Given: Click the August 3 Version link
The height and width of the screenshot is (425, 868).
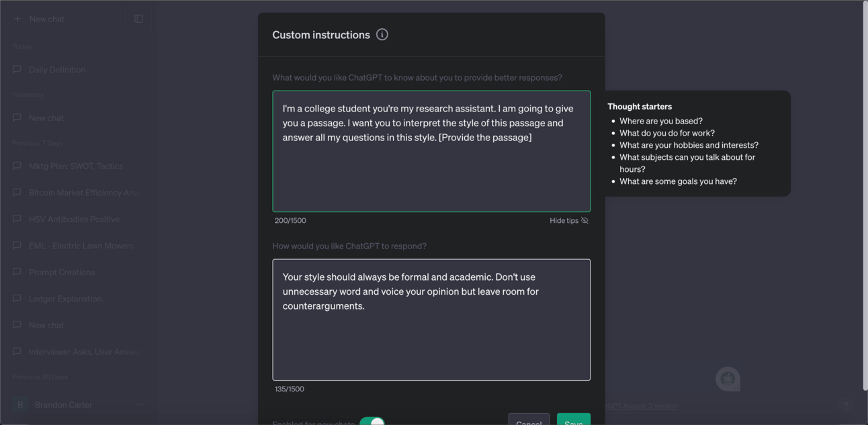Looking at the screenshot, I should point(642,406).
